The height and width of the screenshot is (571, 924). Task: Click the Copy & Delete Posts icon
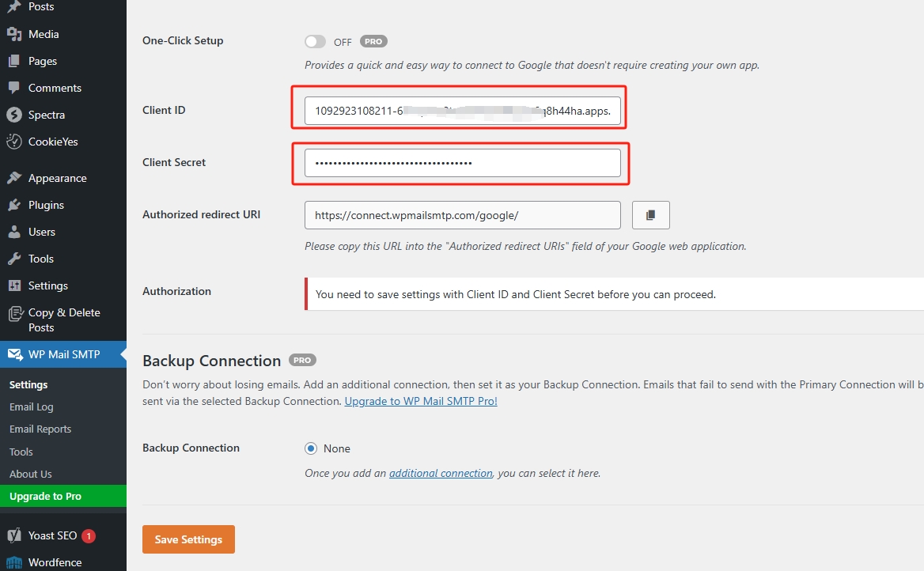pos(15,313)
